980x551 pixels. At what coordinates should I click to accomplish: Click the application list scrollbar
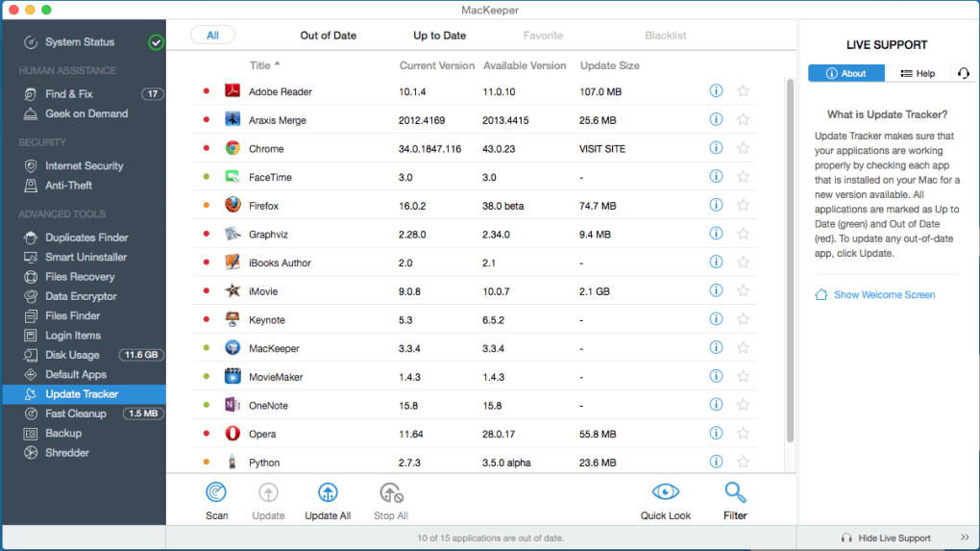click(x=790, y=261)
